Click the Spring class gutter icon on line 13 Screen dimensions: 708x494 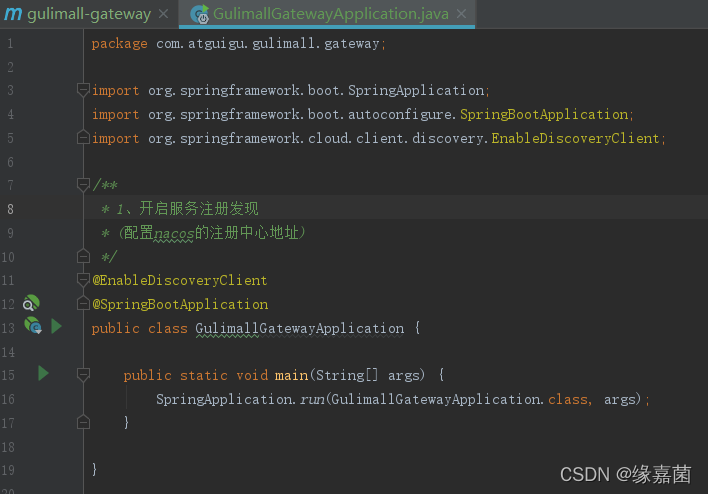tap(33, 326)
